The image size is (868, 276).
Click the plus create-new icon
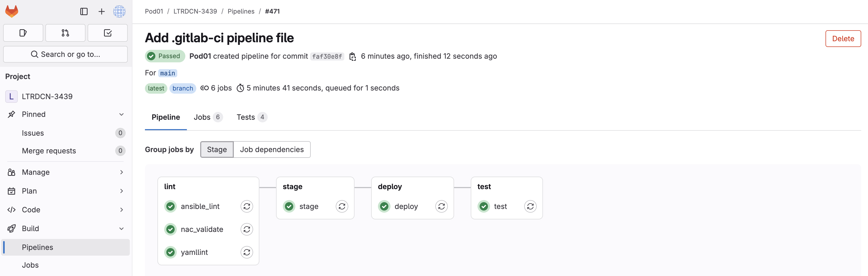pyautogui.click(x=101, y=11)
